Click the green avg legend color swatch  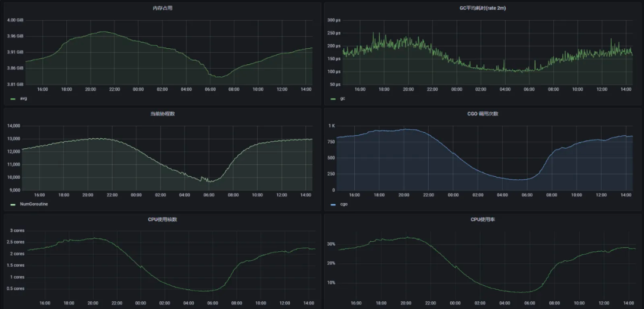[13, 99]
